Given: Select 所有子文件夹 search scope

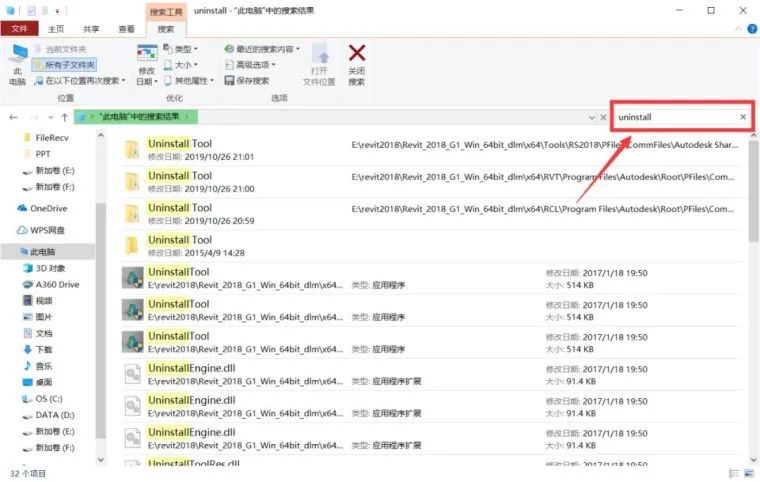Looking at the screenshot, I should pos(64,64).
